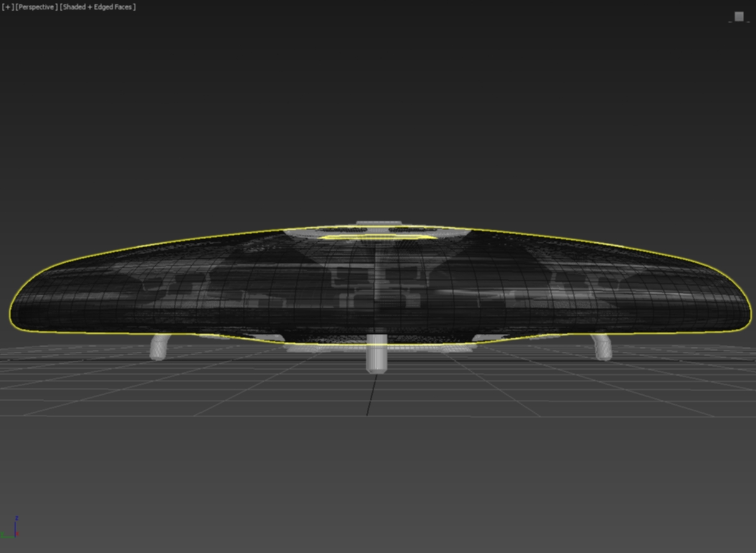Open the [+] viewport general menu
The image size is (756, 553).
click(x=7, y=7)
